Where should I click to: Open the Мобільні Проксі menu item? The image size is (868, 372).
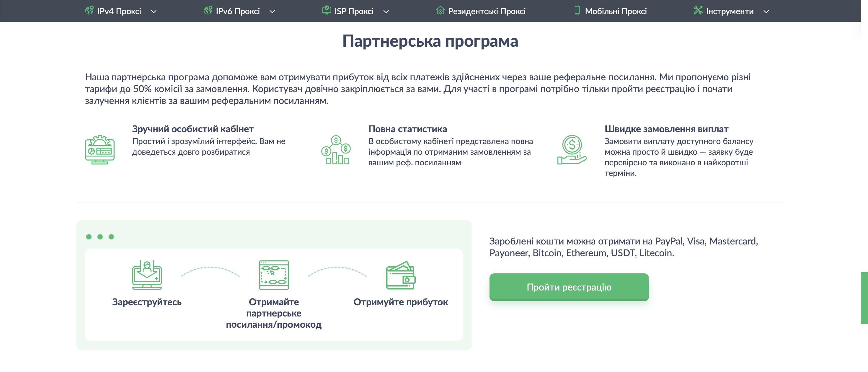click(x=616, y=11)
